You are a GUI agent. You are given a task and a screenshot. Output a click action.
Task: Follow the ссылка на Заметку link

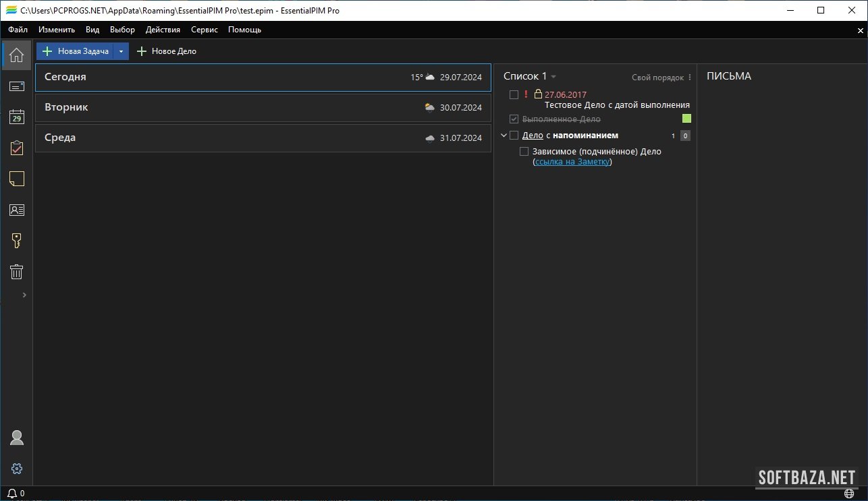(x=572, y=162)
